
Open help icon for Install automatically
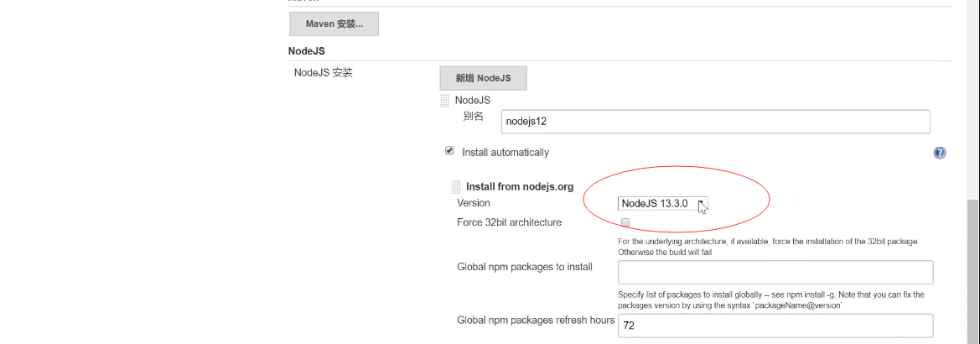940,153
